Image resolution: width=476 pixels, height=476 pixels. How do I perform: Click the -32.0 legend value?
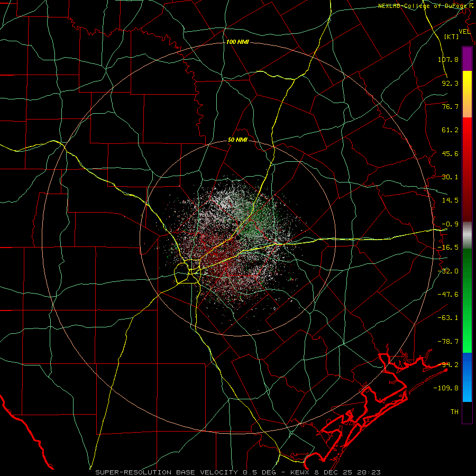point(448,271)
